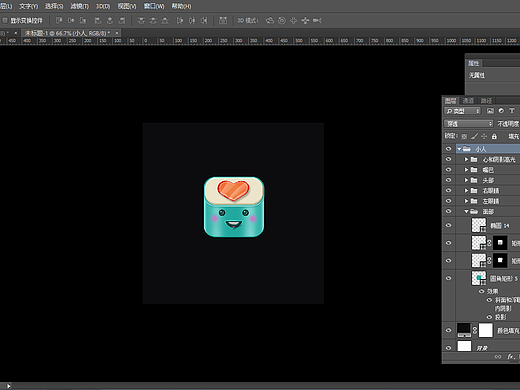Switch to the 未标题-1 document tab

(x=67, y=33)
